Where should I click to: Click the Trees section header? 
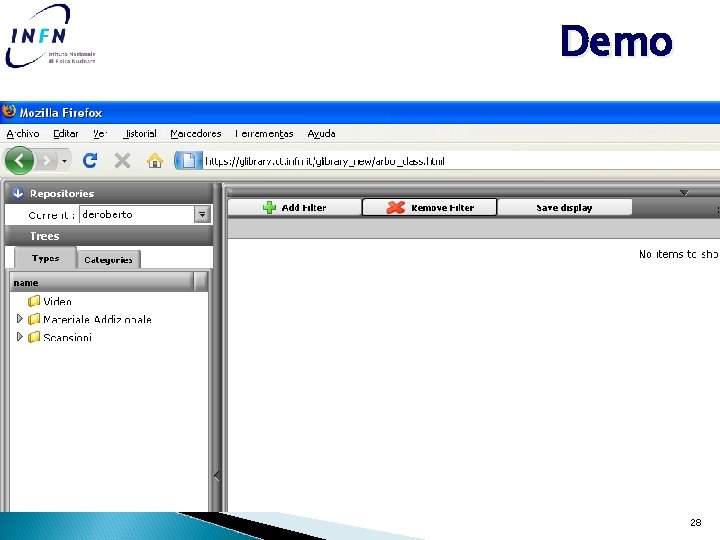tap(109, 236)
